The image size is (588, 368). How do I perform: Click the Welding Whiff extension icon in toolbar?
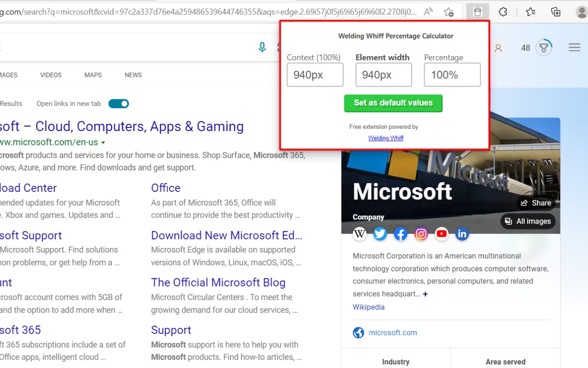click(478, 12)
